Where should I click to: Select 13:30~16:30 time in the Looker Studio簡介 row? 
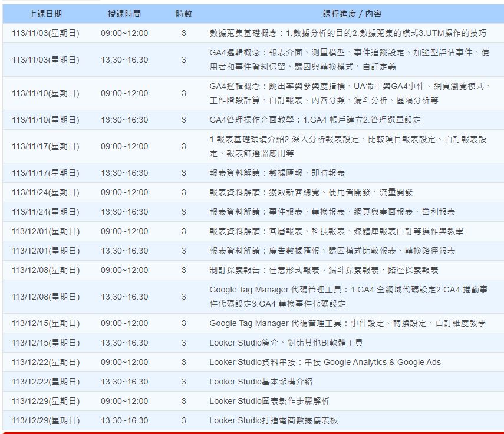124,343
